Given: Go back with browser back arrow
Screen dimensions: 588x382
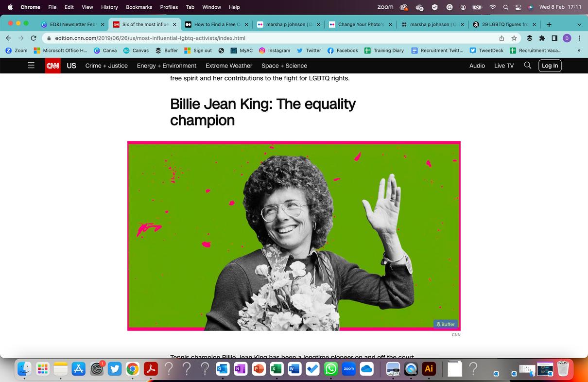Looking at the screenshot, I should pyautogui.click(x=8, y=38).
